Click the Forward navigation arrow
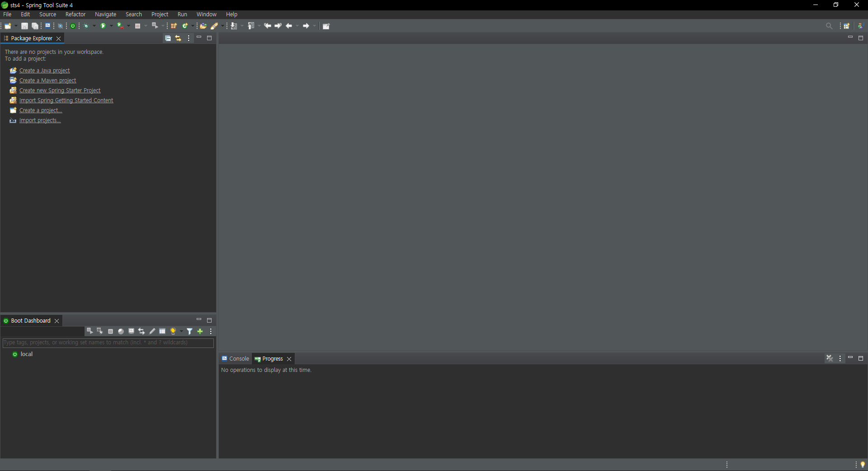868x471 pixels. 306,26
